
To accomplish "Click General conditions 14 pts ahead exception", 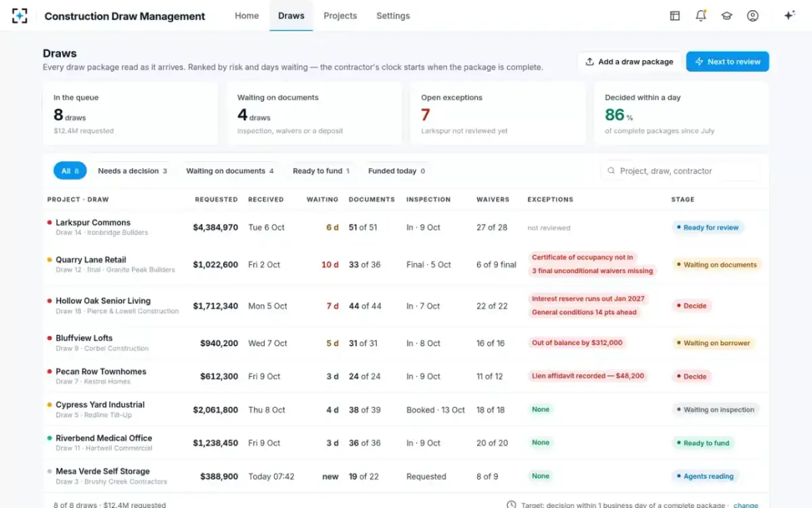I will click(585, 312).
